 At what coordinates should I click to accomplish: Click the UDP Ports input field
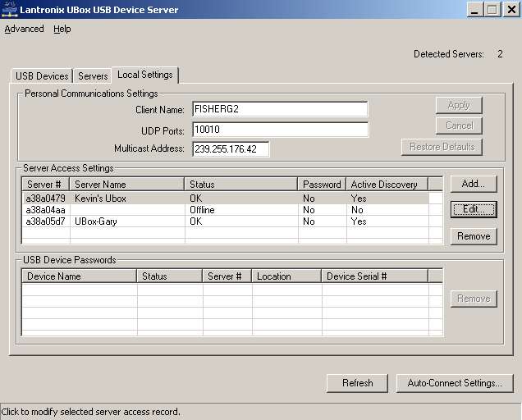279,130
